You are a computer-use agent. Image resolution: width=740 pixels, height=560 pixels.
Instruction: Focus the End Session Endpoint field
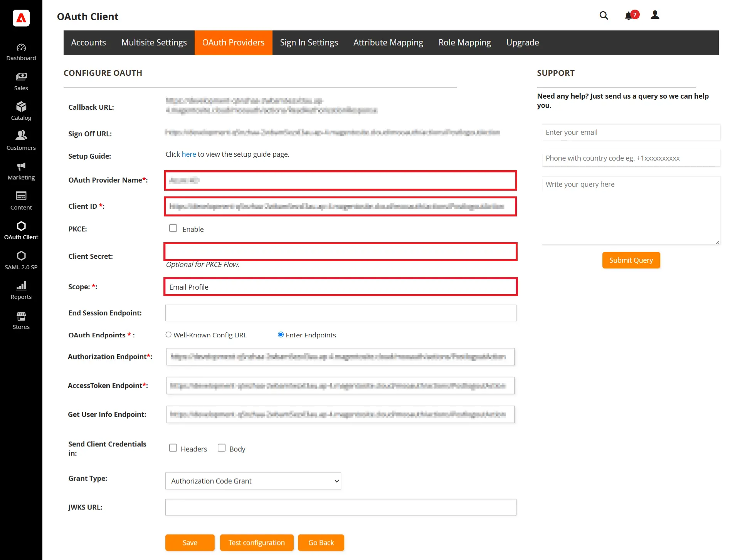coord(341,313)
